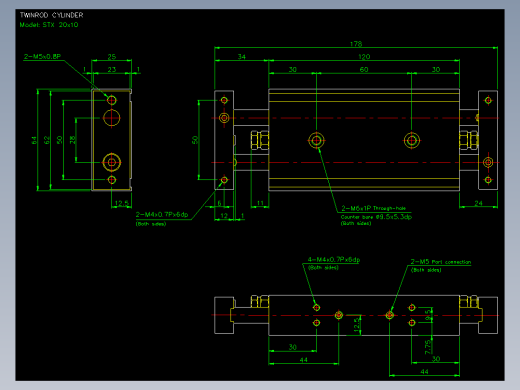Click the 'TWINROD CYLINDER' title text
520x390 pixels.
tap(51, 15)
